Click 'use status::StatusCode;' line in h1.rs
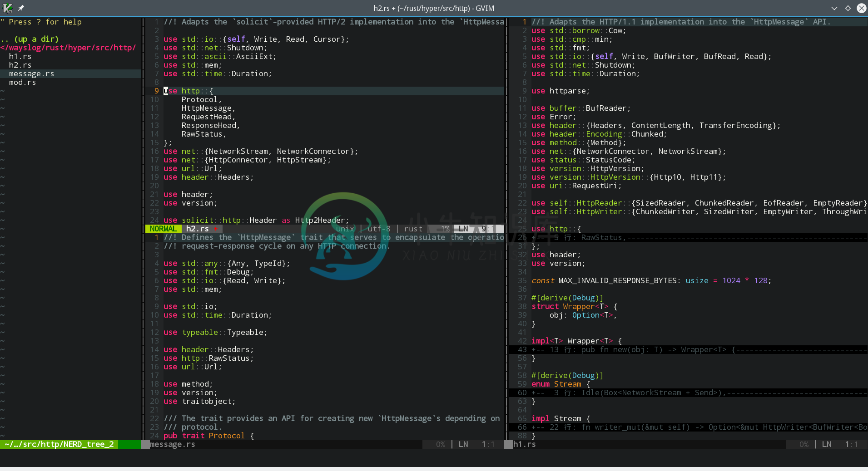The width and height of the screenshot is (868, 471). tap(583, 160)
